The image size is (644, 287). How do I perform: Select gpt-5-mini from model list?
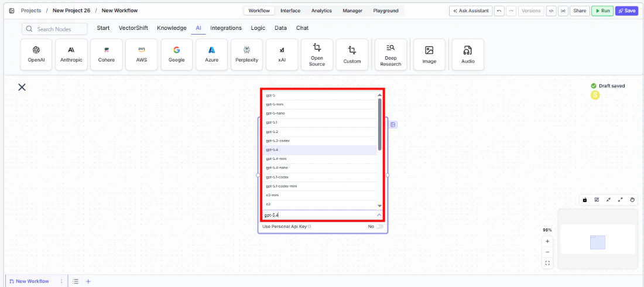320,104
